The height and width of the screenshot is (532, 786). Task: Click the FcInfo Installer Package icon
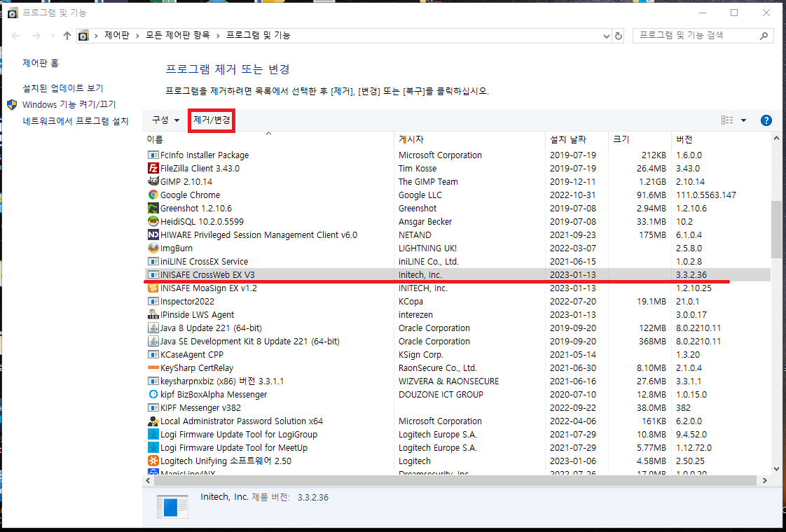153,155
